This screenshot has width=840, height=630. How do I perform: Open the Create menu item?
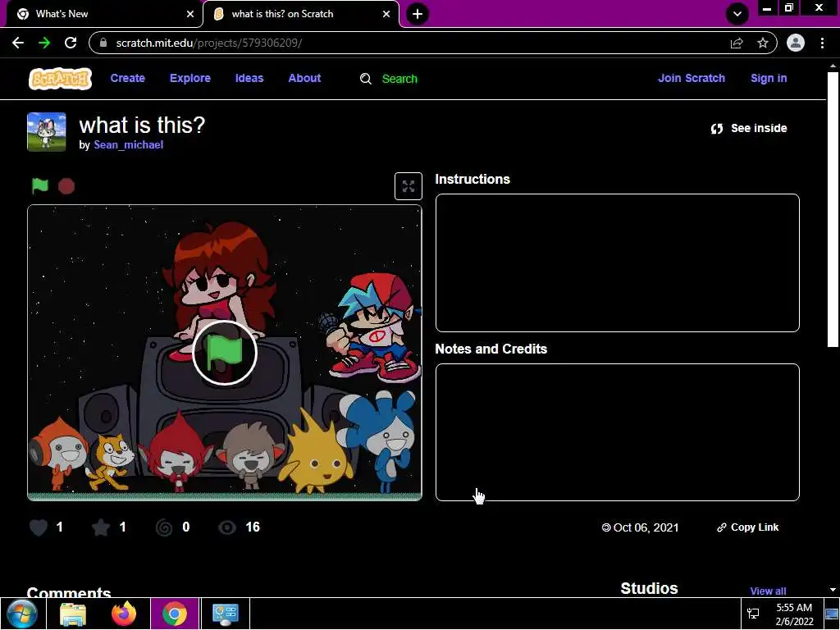127,78
